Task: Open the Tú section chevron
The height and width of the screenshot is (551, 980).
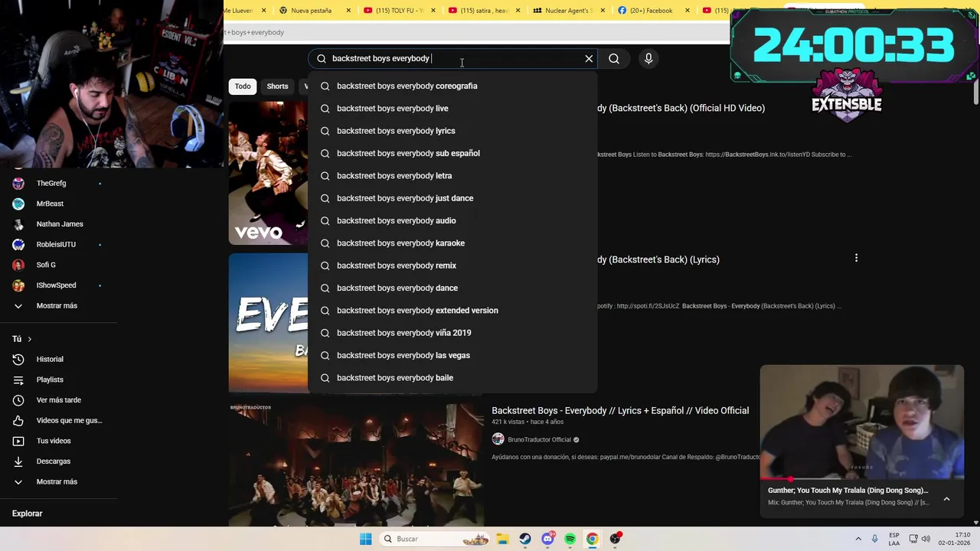Action: pyautogui.click(x=30, y=339)
